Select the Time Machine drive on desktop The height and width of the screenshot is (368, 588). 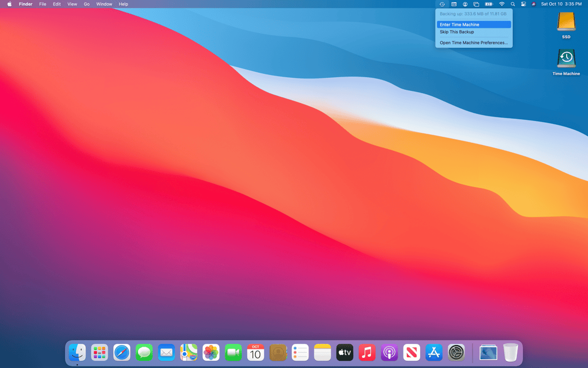pyautogui.click(x=566, y=62)
